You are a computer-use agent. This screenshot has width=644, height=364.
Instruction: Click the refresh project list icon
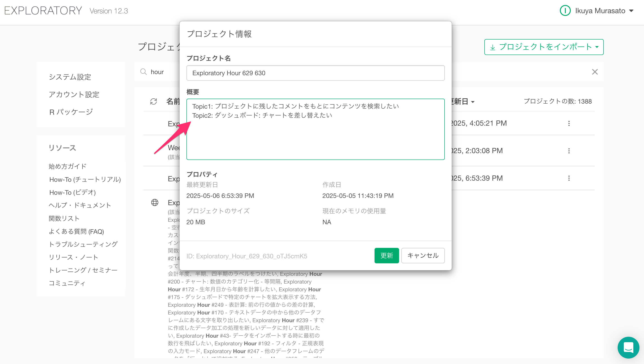(x=153, y=101)
